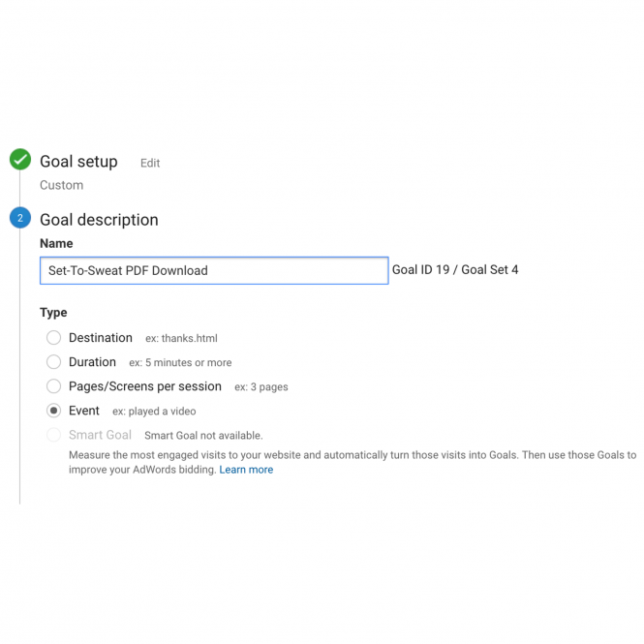This screenshot has width=644, height=644.
Task: Click the Destination label text
Action: 101,338
